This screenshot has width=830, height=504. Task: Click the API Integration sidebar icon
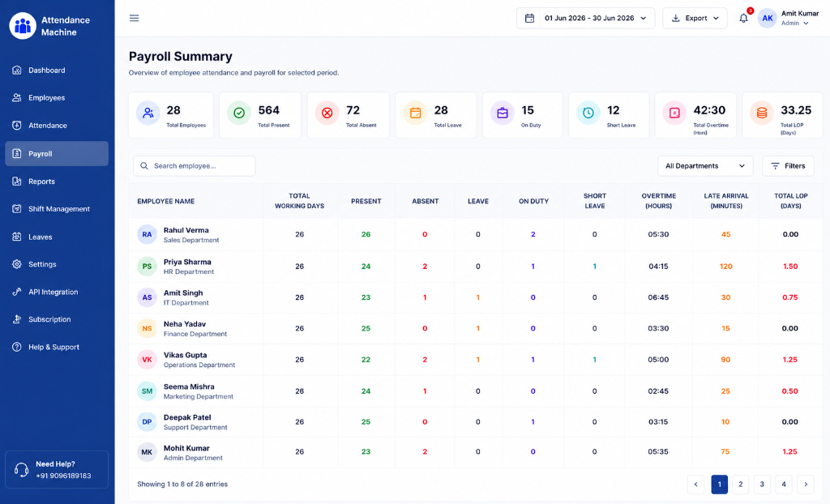point(17,292)
